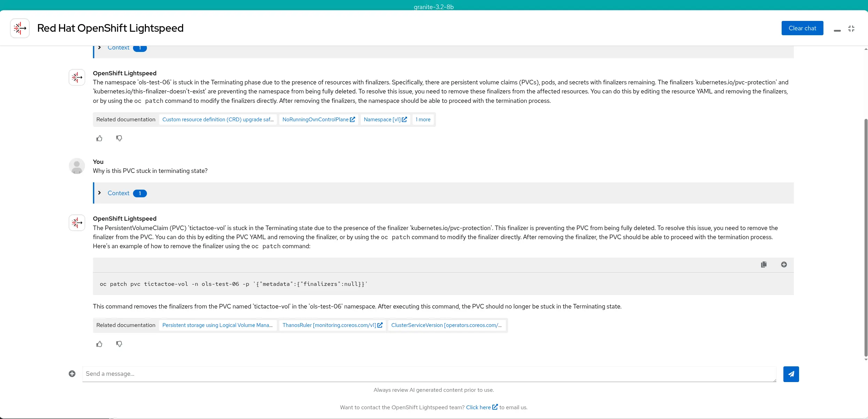Image resolution: width=868 pixels, height=419 pixels.
Task: Click the user avatar next to 'You'
Action: (77, 166)
